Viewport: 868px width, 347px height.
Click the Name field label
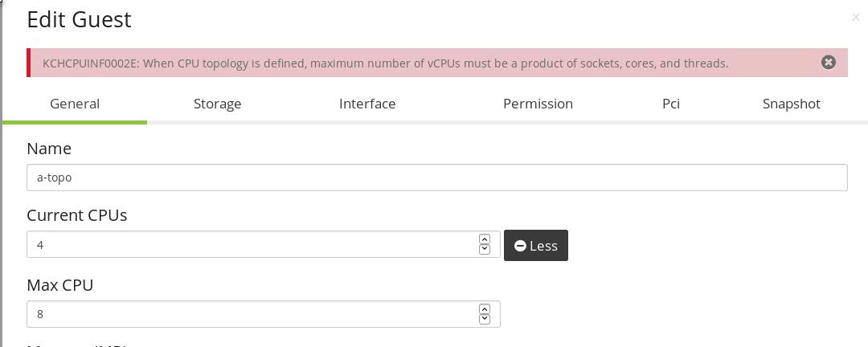point(49,149)
